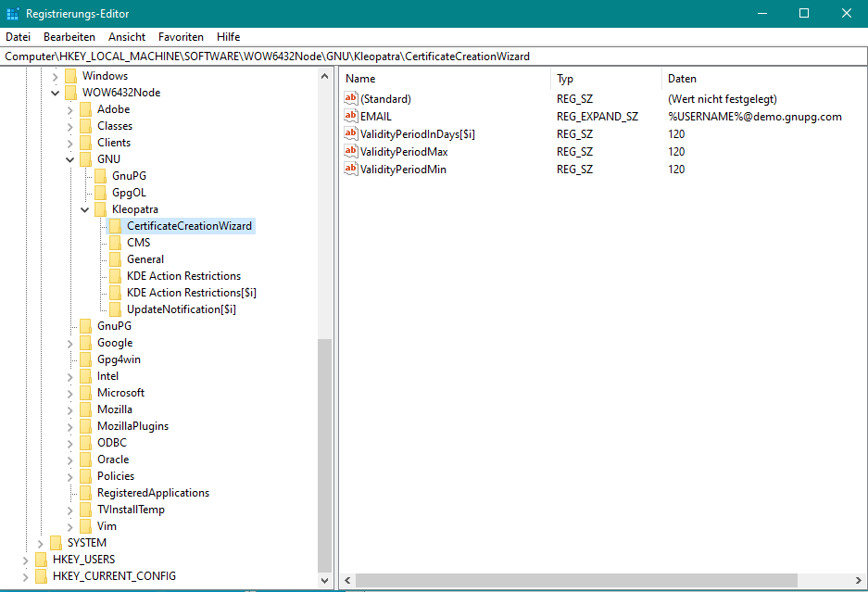Screen dimensions: 868x592
Task: Select the KDE Action Restrictions key
Action: pos(183,276)
